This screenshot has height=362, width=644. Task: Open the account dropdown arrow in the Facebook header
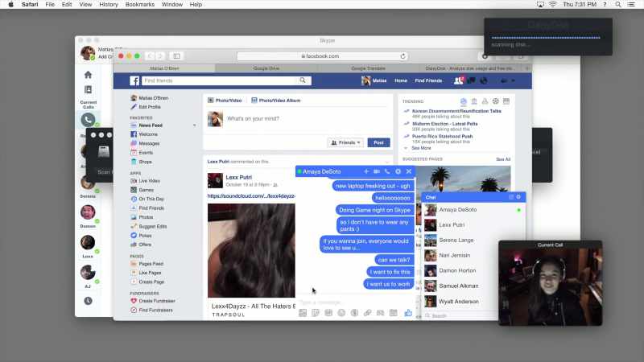coord(513,81)
